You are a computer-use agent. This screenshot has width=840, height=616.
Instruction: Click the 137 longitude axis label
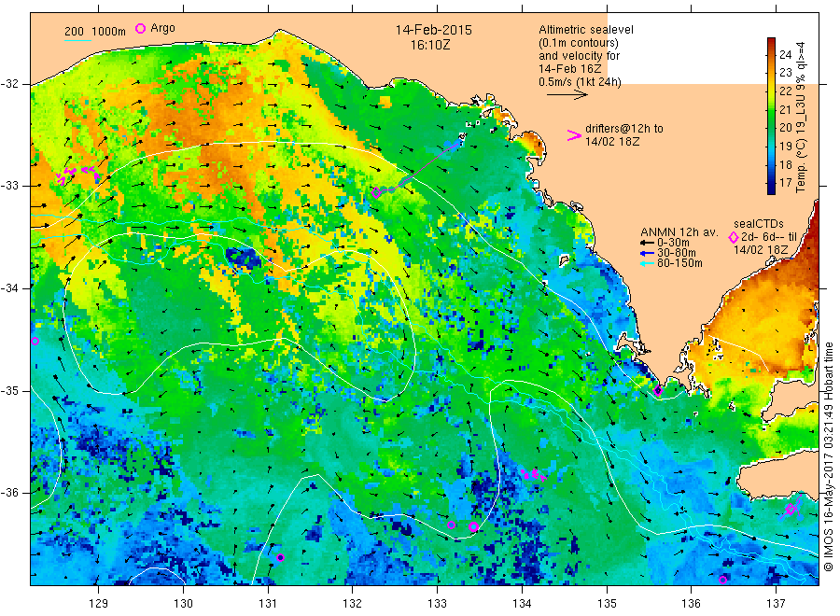point(777,604)
